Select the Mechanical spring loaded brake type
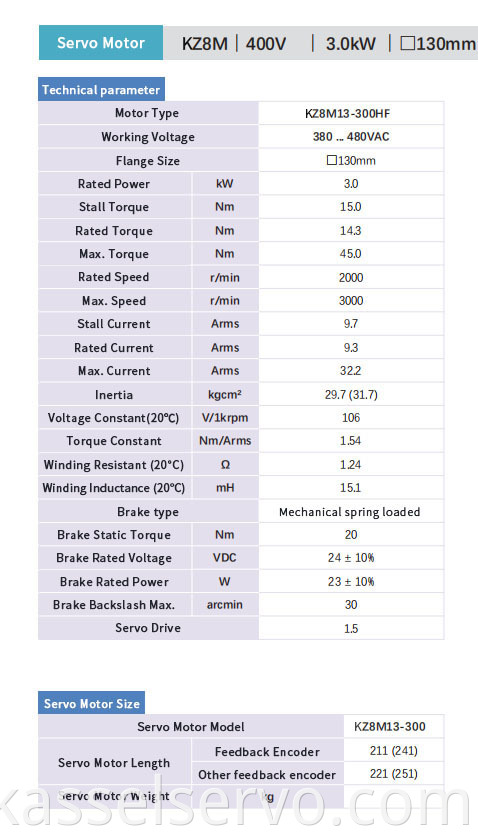Screen dimensions: 478x836 pos(350,512)
